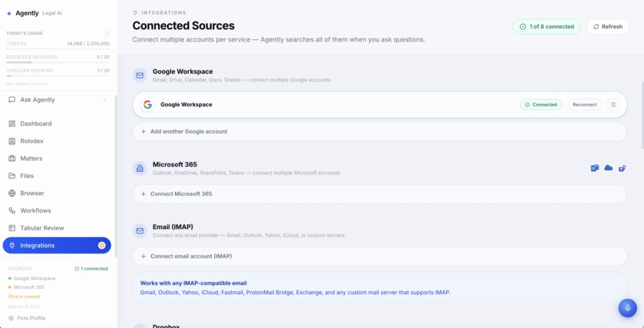
Task: Click the Files folder icon
Action: pos(12,176)
